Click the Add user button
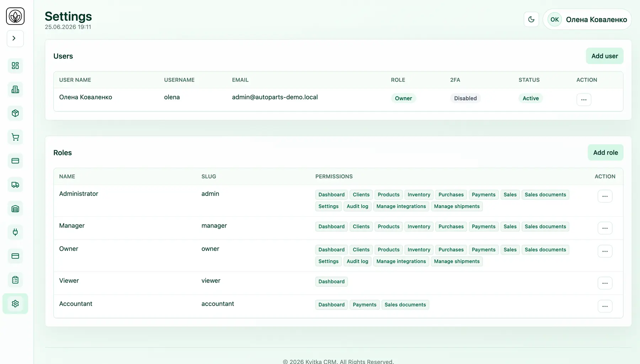The image size is (640, 364). click(604, 56)
